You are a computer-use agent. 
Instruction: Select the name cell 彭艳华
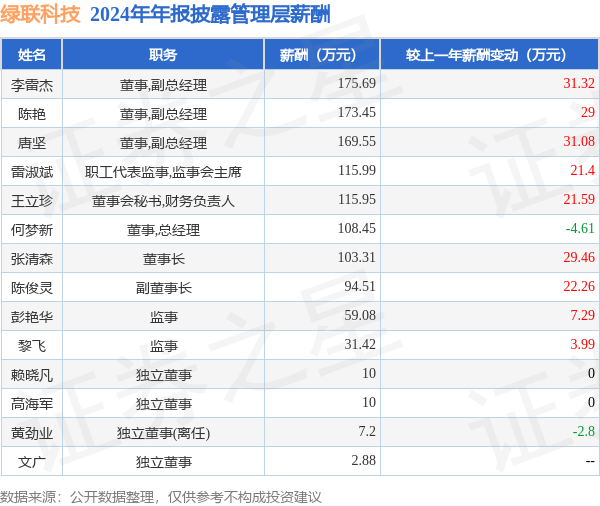pos(31,317)
